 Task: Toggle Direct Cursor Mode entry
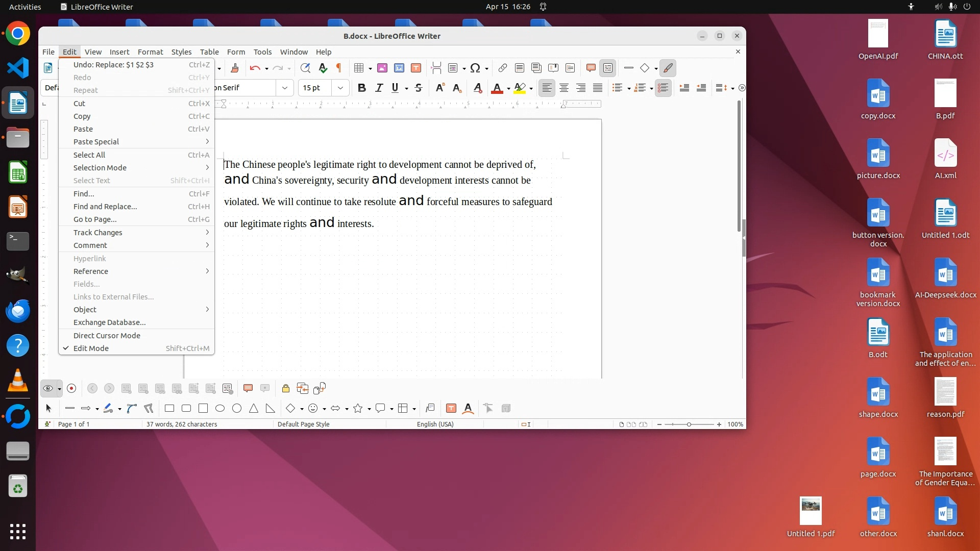107,336
